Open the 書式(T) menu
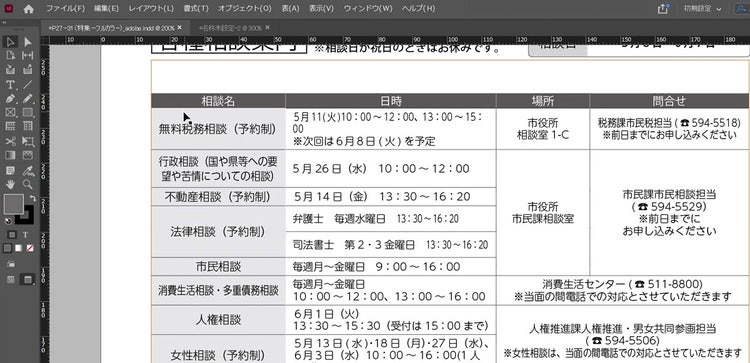 [x=196, y=9]
